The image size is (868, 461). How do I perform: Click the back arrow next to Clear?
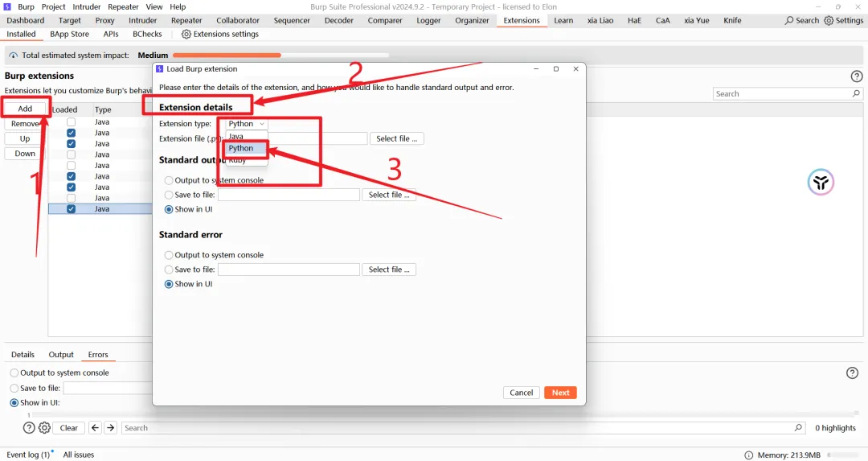(x=95, y=428)
